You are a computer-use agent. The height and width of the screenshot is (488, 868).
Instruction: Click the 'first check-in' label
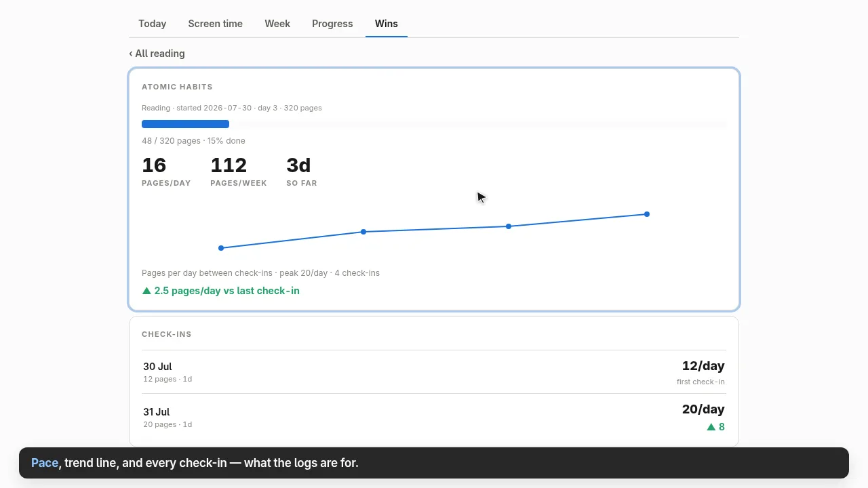(701, 382)
